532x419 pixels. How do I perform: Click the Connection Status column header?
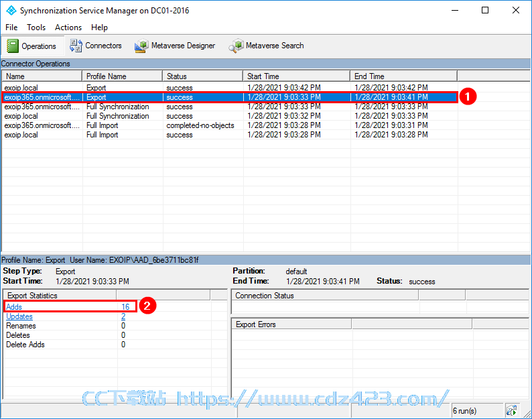coord(325,296)
